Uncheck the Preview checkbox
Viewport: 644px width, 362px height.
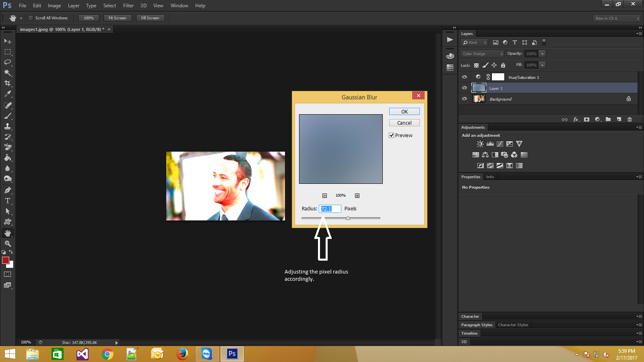[x=391, y=135]
